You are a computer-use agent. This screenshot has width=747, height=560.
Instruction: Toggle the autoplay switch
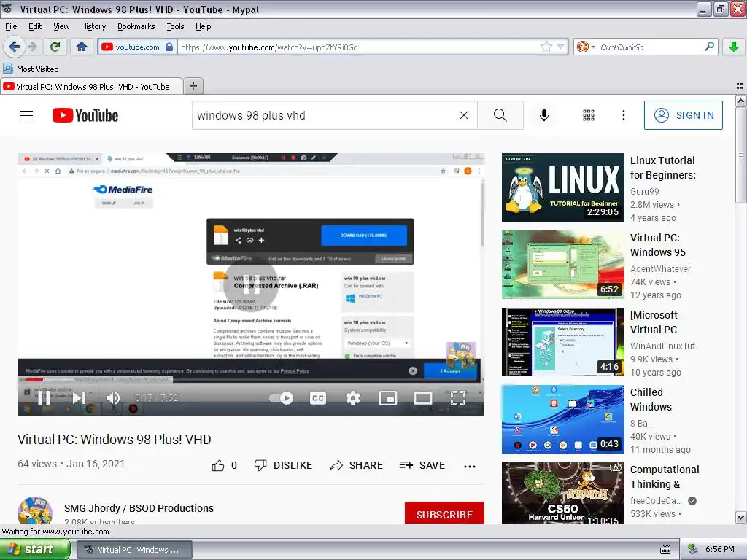pyautogui.click(x=281, y=398)
